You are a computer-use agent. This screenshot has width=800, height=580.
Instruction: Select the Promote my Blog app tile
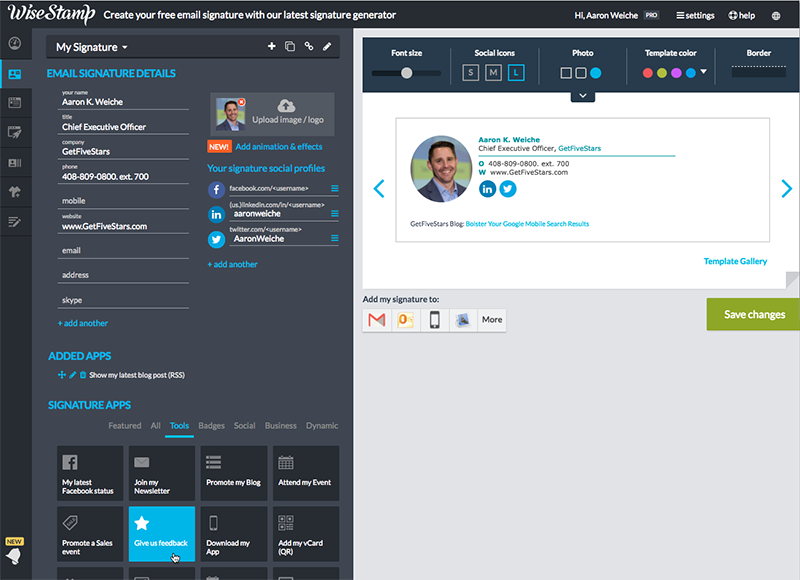234,473
